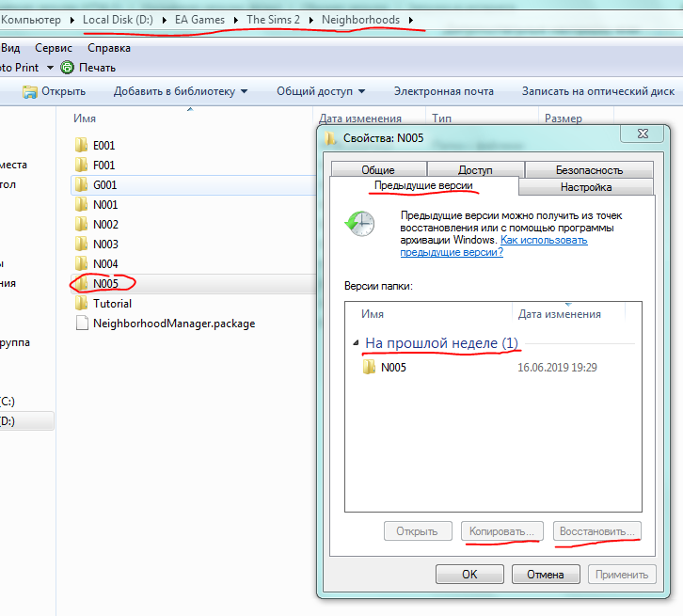683x616 pixels.
Task: Select N005 folder icon in versions list
Action: [369, 368]
